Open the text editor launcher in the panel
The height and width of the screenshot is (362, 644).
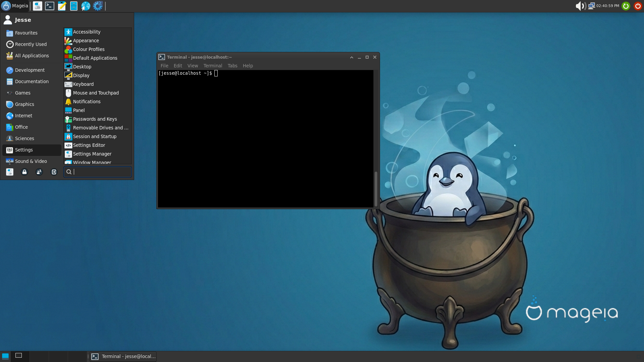pos(62,6)
